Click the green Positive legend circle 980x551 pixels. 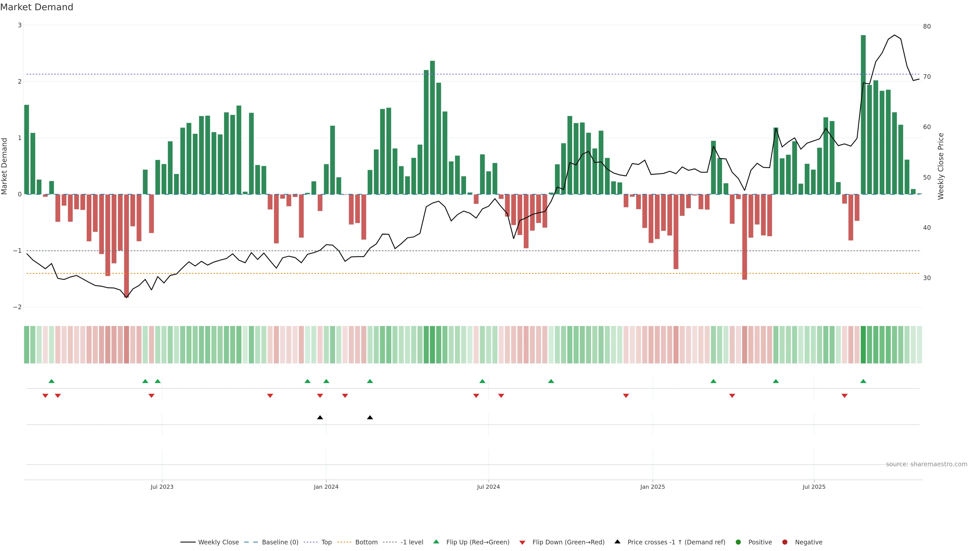pyautogui.click(x=738, y=542)
